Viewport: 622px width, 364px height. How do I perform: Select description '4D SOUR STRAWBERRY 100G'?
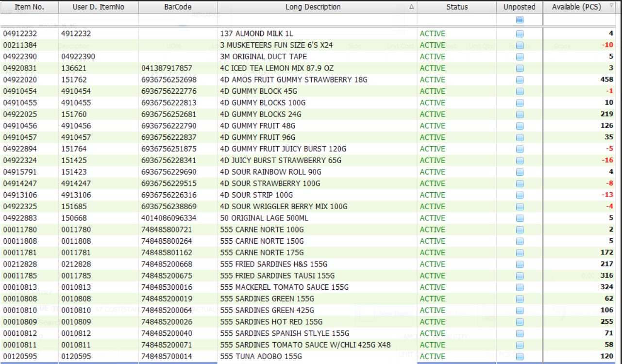point(270,183)
